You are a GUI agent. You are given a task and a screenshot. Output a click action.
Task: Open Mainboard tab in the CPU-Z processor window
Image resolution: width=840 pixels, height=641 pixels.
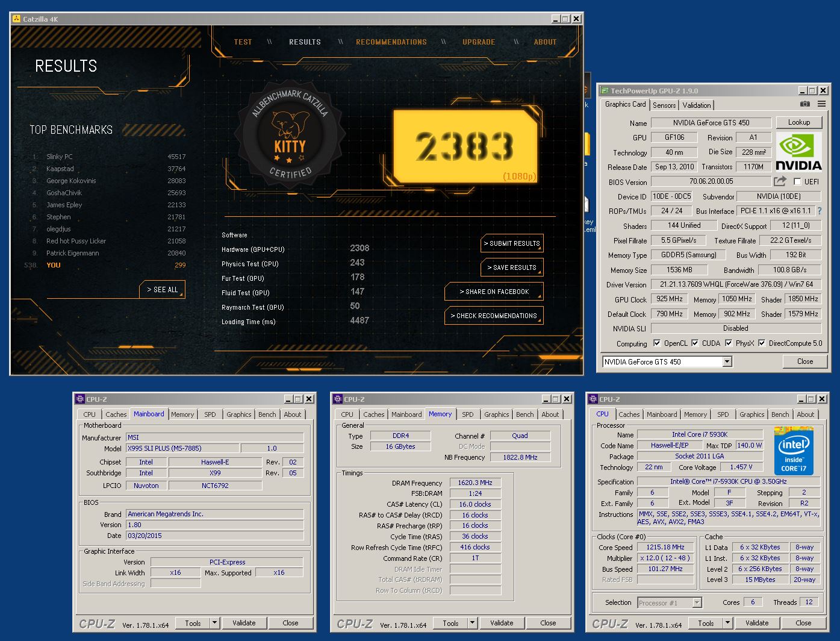662,414
